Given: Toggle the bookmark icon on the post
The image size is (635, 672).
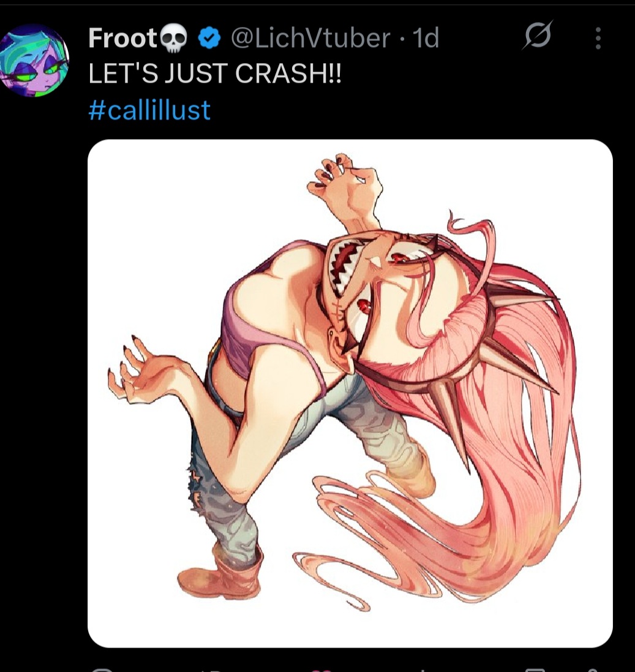Looking at the screenshot, I should click(535, 670).
